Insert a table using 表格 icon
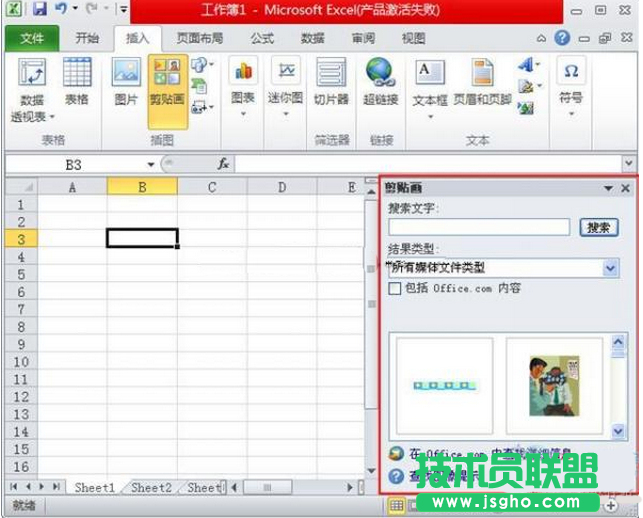 click(x=77, y=73)
